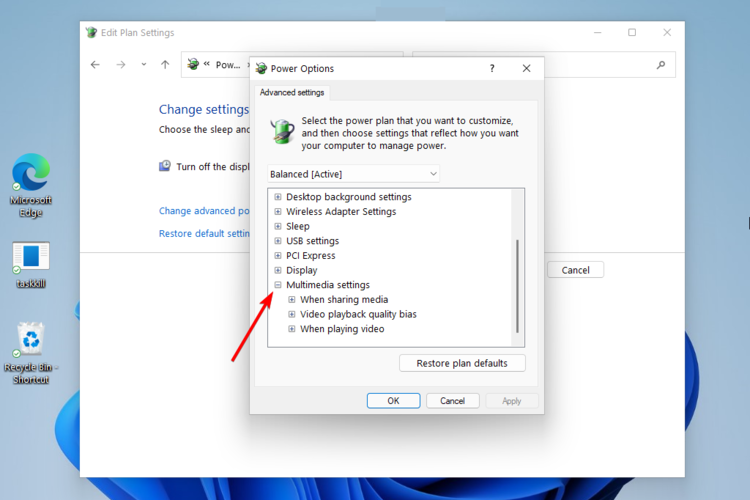Open the Microsoft Edge desktop shortcut

[x=31, y=185]
